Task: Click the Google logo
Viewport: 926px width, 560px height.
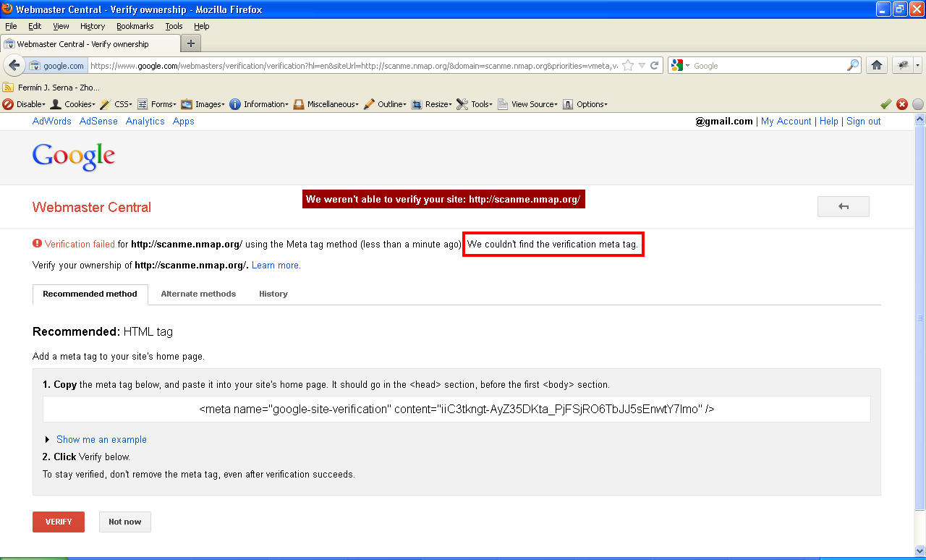Action: (x=74, y=156)
